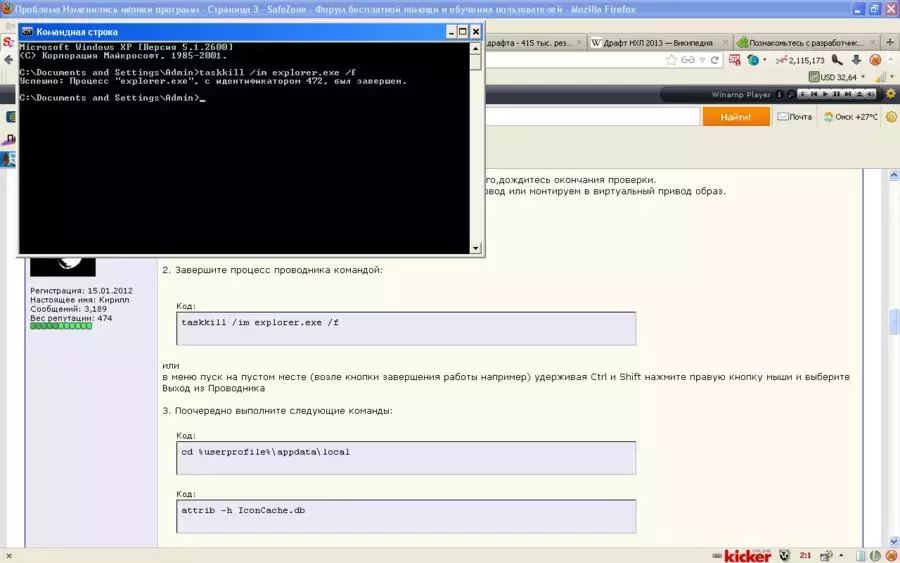Pause Winamp Player playback
900x563 pixels.
pyautogui.click(x=836, y=94)
